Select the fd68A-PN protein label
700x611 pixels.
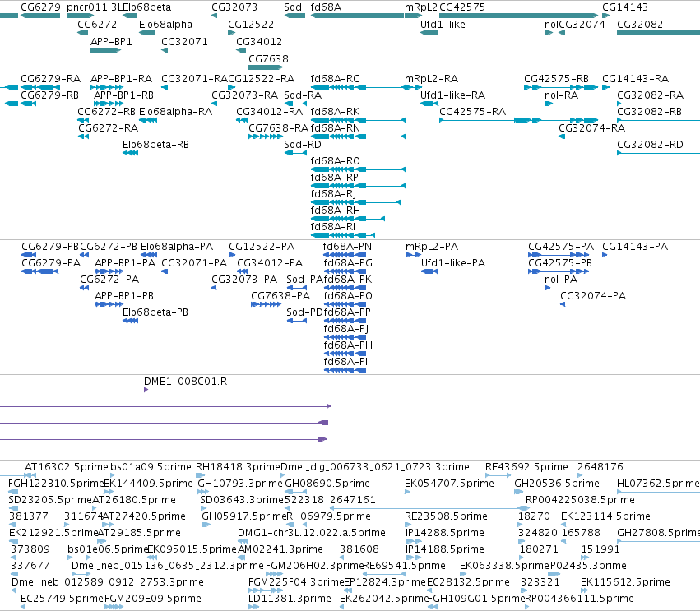(x=347, y=247)
